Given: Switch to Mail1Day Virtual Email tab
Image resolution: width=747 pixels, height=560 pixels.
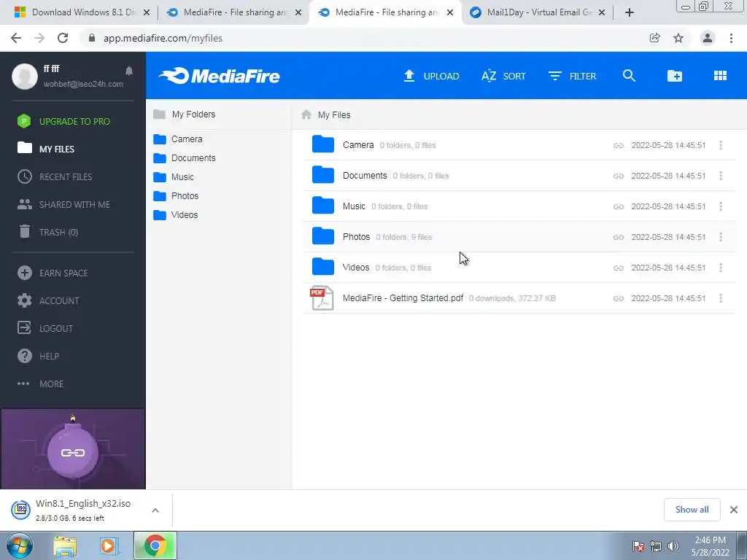Looking at the screenshot, I should (x=536, y=12).
